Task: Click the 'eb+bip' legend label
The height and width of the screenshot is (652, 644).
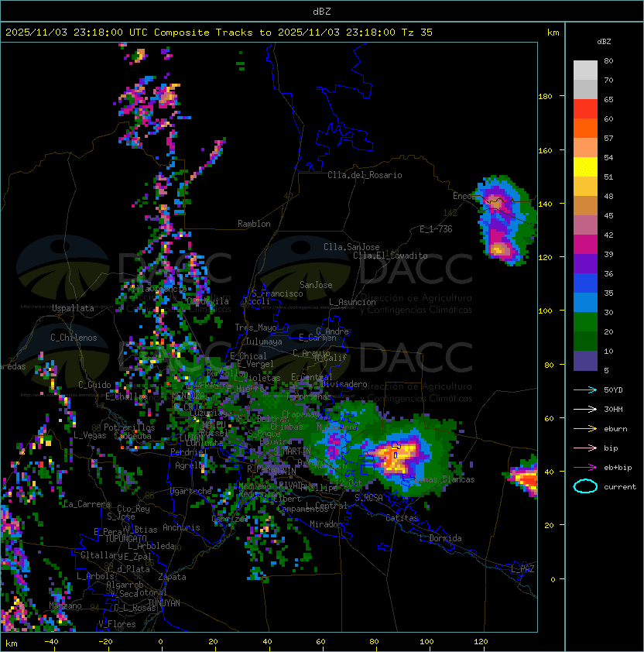Action: coord(618,468)
